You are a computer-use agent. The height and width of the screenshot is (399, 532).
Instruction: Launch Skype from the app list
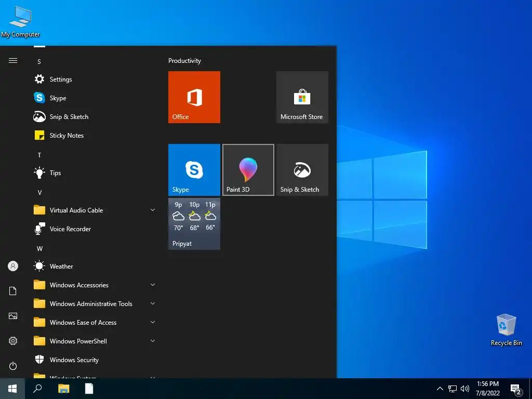[x=95, y=98]
